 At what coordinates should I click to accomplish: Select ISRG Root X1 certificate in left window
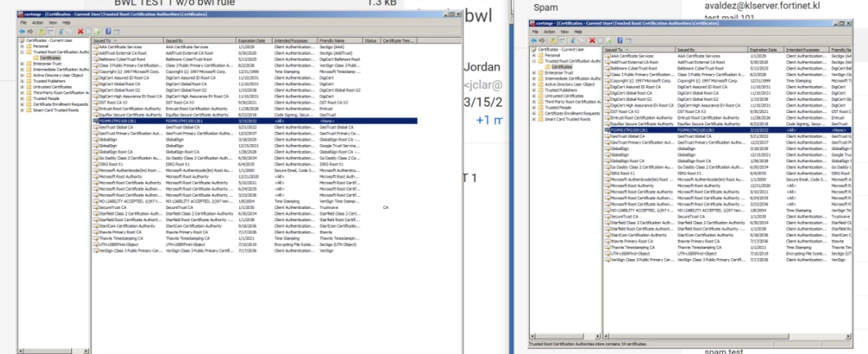point(255,164)
